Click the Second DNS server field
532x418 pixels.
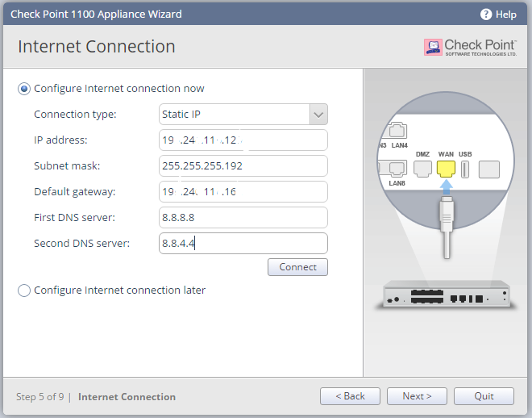243,243
